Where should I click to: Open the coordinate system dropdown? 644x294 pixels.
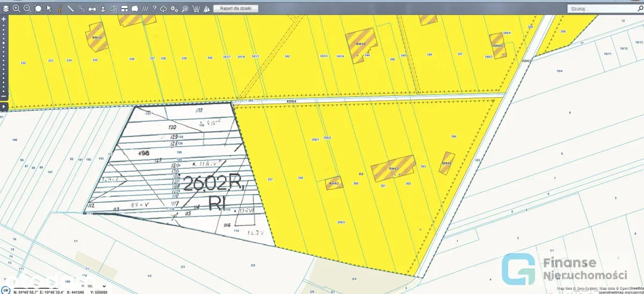pyautogui.click(x=104, y=286)
